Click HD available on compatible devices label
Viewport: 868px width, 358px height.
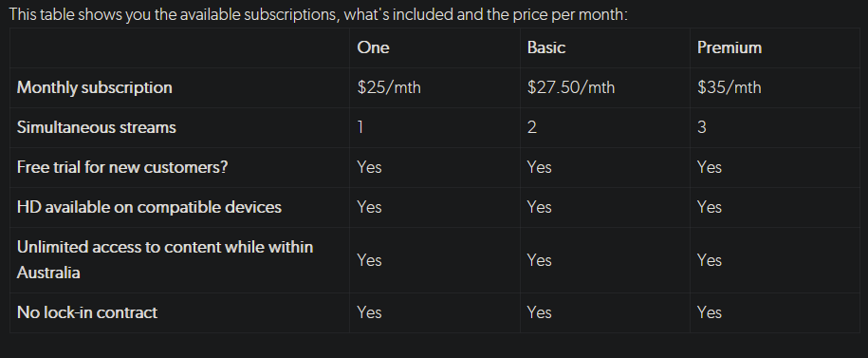pos(149,207)
